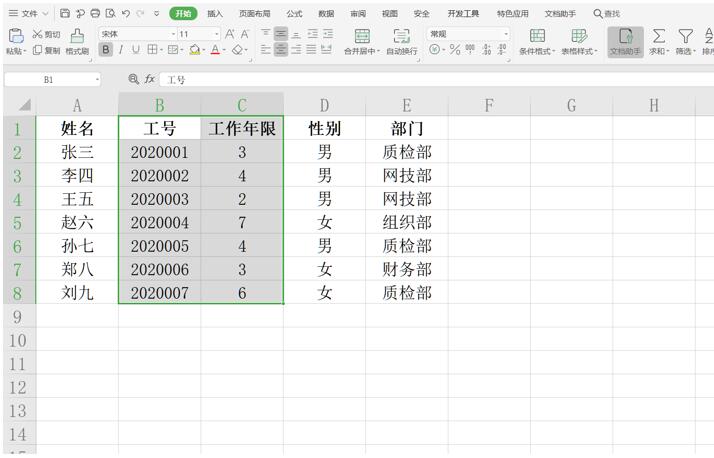Increase decimal places
The image size is (714, 458).
point(487,49)
